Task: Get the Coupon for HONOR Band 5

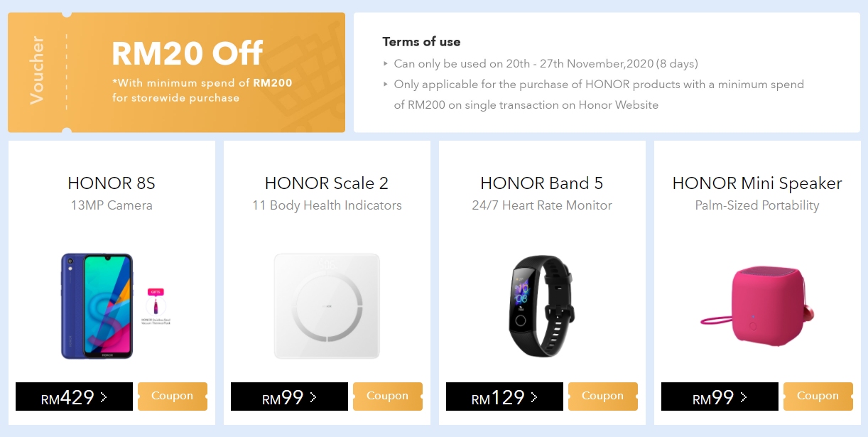Action: 602,396
